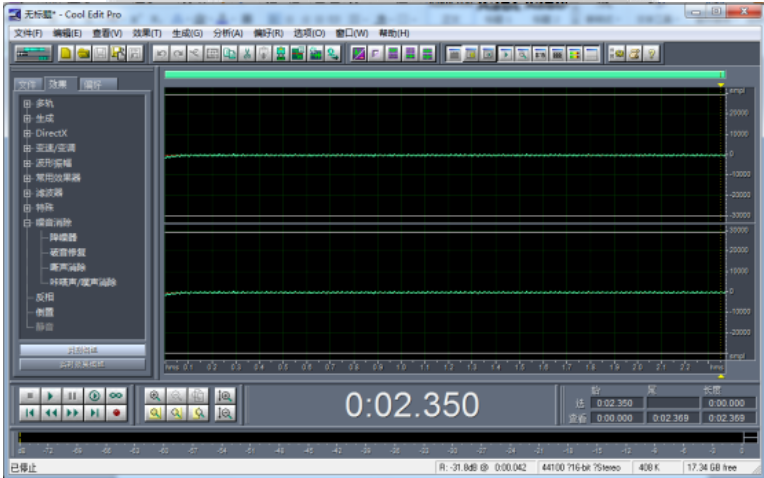The height and width of the screenshot is (478, 764).
Task: Expand the 多轨 tree node
Action: (27, 103)
